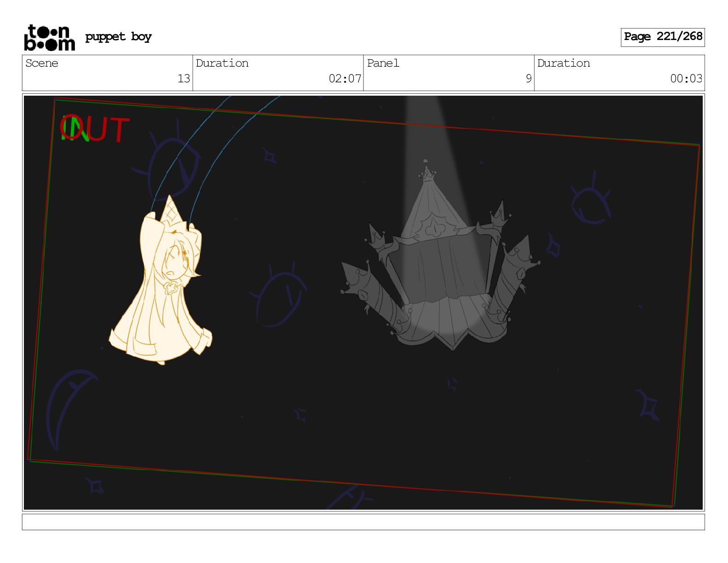This screenshot has width=728, height=563.
Task: Select panel number value '9'
Action: click(529, 79)
